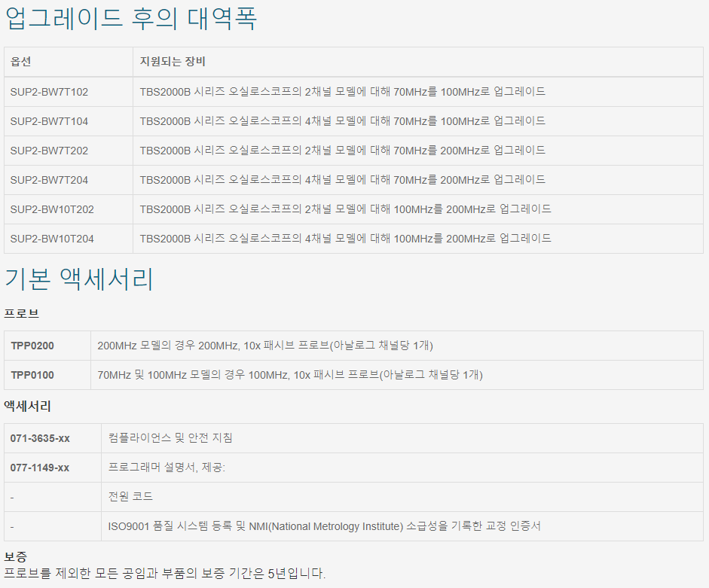The width and height of the screenshot is (709, 588).
Task: Click the SUP2-BW10T204 row's upgrade description
Action: (x=345, y=239)
